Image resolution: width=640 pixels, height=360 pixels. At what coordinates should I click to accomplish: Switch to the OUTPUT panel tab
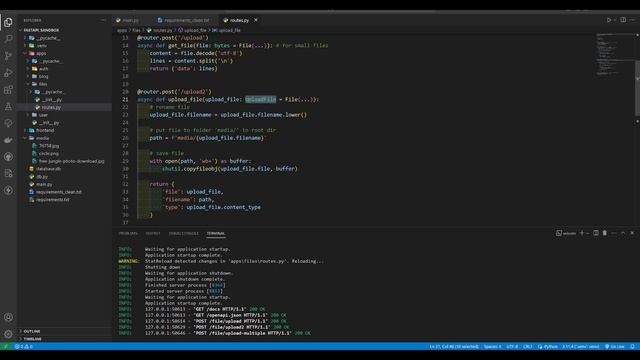coord(153,233)
